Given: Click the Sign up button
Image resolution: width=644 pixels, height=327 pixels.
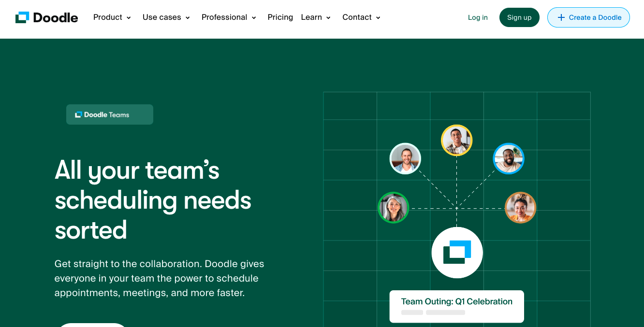Looking at the screenshot, I should [x=519, y=17].
